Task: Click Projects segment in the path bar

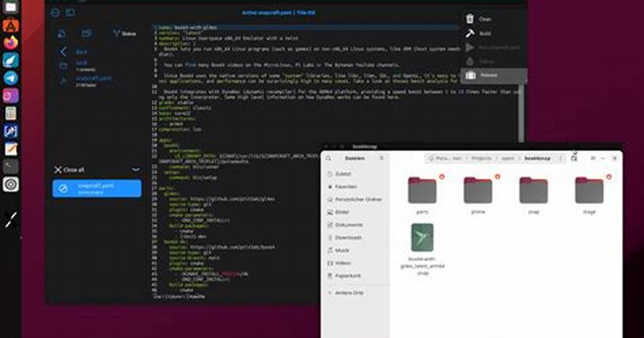Action: [481, 159]
